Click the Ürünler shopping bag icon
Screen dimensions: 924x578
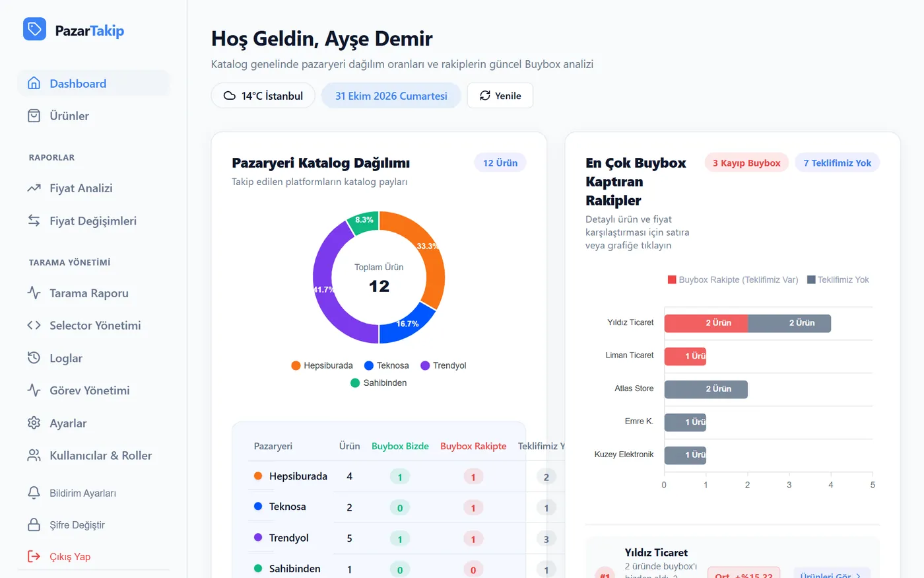tap(34, 116)
